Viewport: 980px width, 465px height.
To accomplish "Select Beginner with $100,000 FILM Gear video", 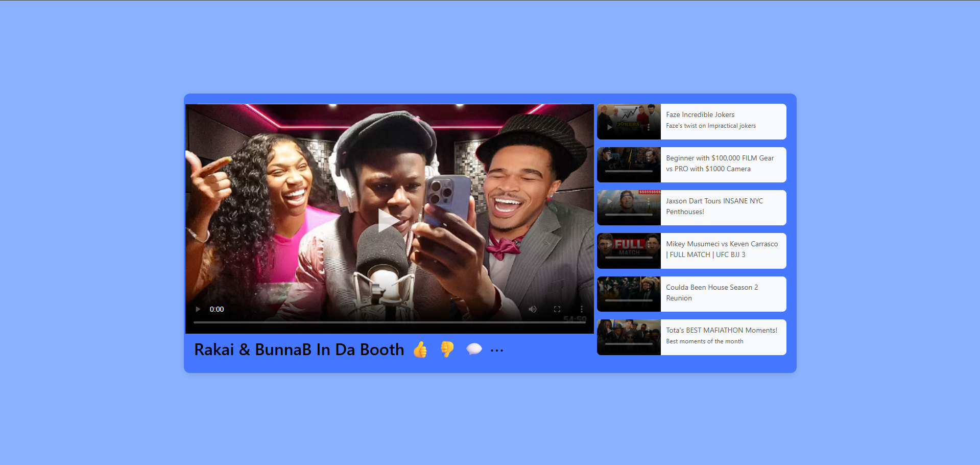I will 720,164.
